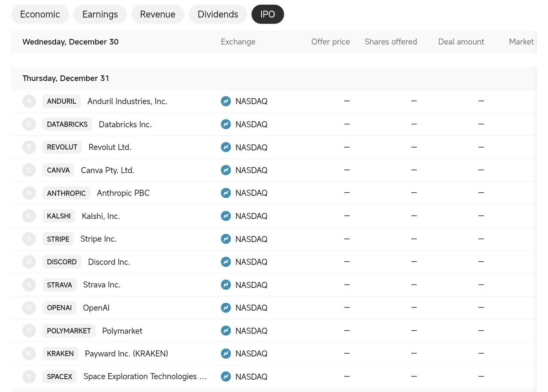
Task: Open the ANDURIL ticker badge
Action: click(x=62, y=101)
